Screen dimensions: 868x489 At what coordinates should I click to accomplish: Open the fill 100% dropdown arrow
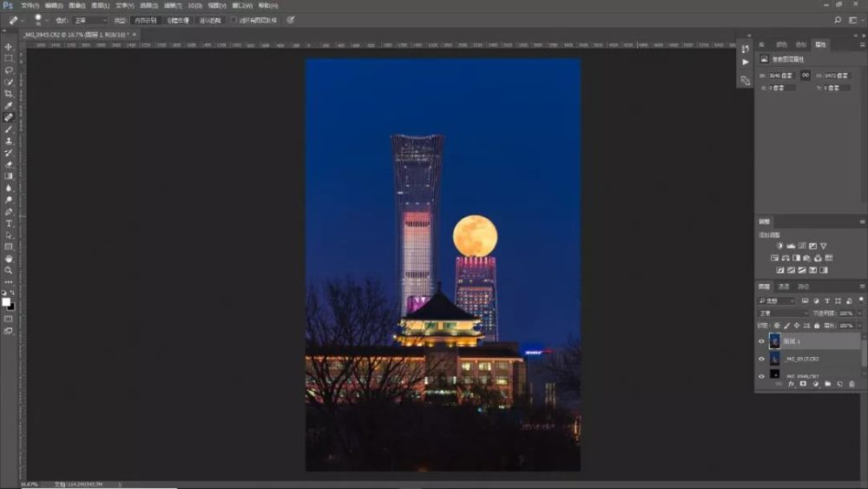click(x=859, y=326)
